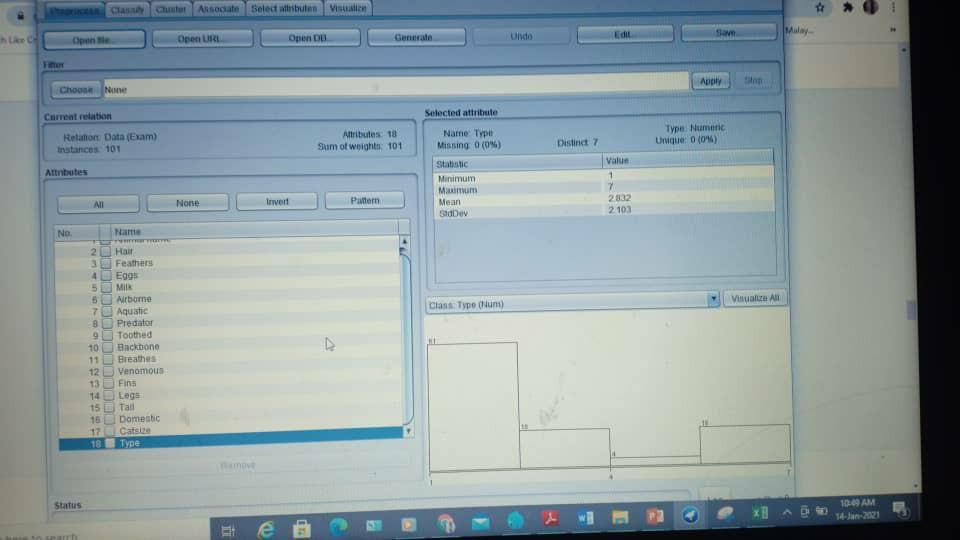
Task: Click the Save button
Action: [729, 32]
